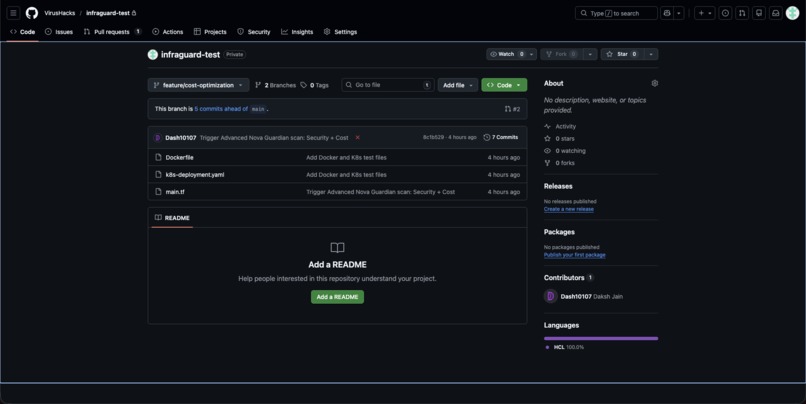
Task: Expand the Star lists dropdown arrow
Action: pos(651,54)
